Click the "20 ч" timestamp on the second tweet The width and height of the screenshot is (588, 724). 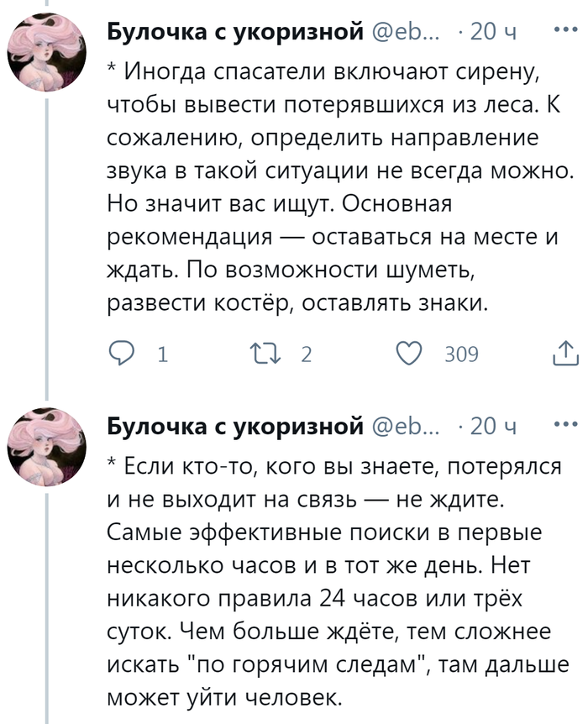(494, 428)
